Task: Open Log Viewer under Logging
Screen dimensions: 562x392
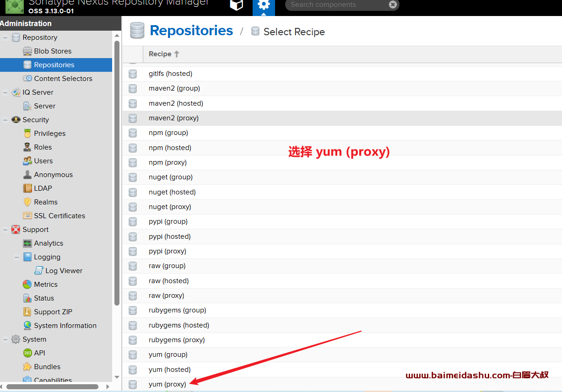Action: click(64, 271)
